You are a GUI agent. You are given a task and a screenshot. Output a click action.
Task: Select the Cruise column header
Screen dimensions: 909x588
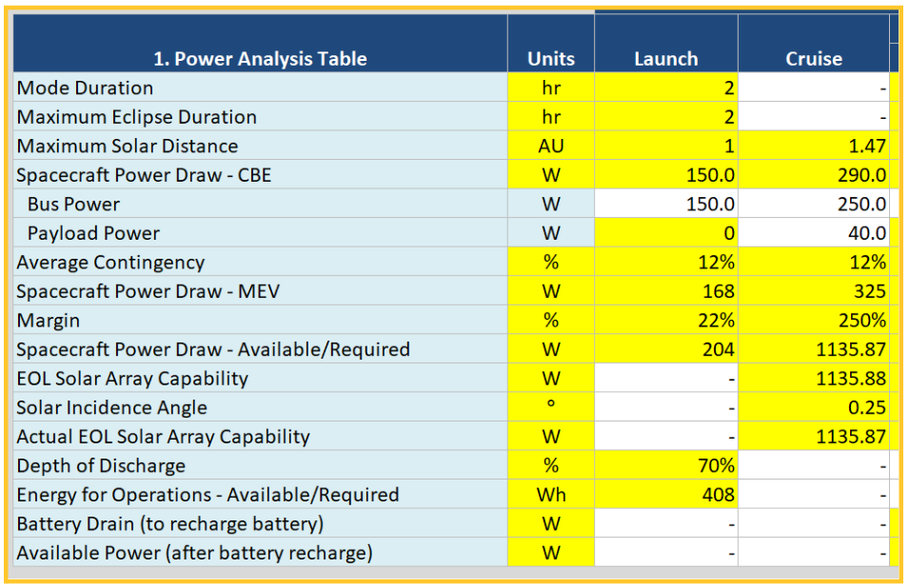[x=813, y=58]
